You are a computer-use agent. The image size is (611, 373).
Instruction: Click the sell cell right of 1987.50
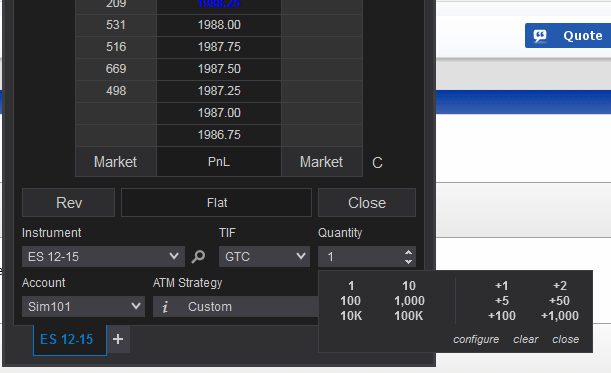click(322, 69)
